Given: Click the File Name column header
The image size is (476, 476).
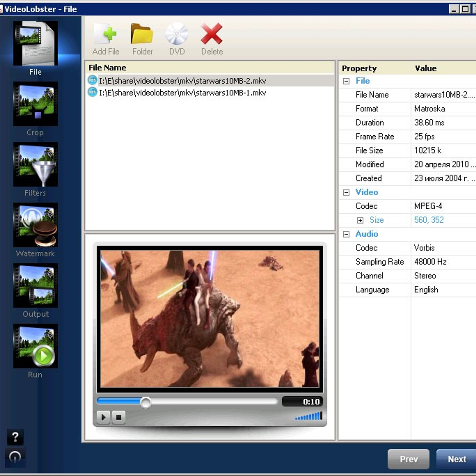Looking at the screenshot, I should click(210, 68).
